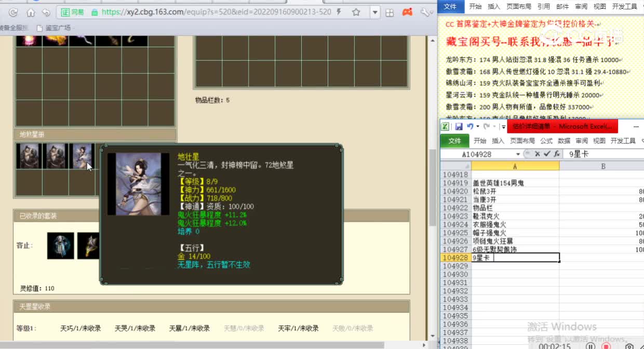The image size is (644, 349).
Task: Click the 天哭/1/未收录 entry
Action: 135,328
